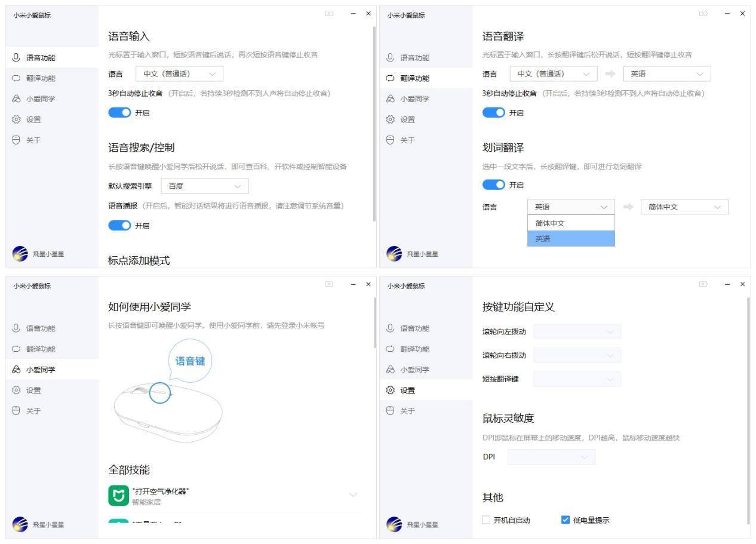Expand the 打开空气净化器 skill chevron
The height and width of the screenshot is (544, 756).
pyautogui.click(x=353, y=495)
